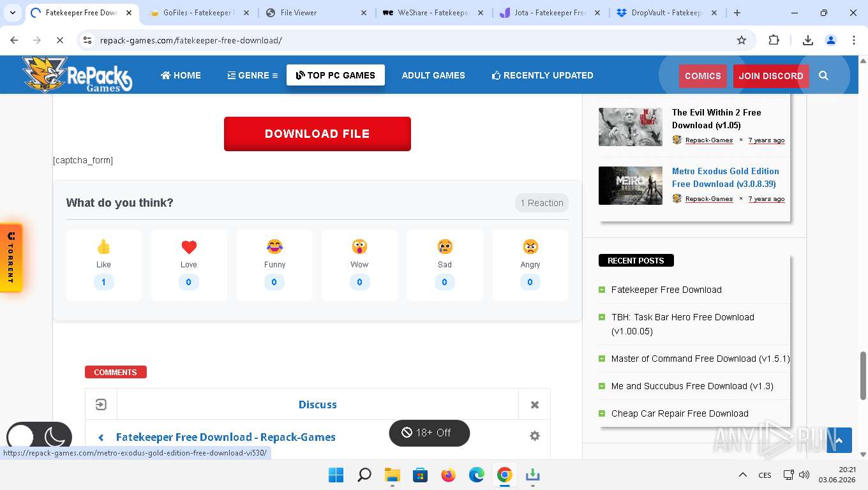The height and width of the screenshot is (490, 868).
Task: Click the Metro Exodus thumbnail image
Action: (x=631, y=186)
